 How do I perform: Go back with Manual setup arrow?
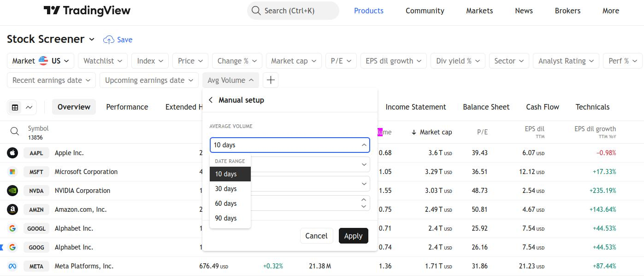click(211, 100)
